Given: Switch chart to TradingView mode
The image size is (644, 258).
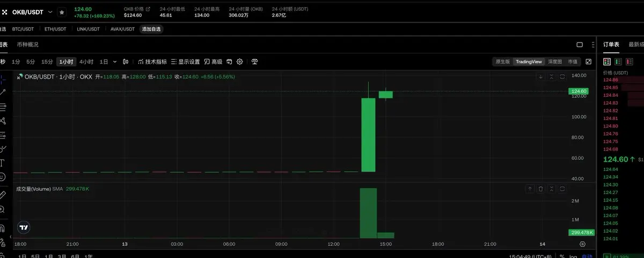Looking at the screenshot, I should [x=529, y=62].
